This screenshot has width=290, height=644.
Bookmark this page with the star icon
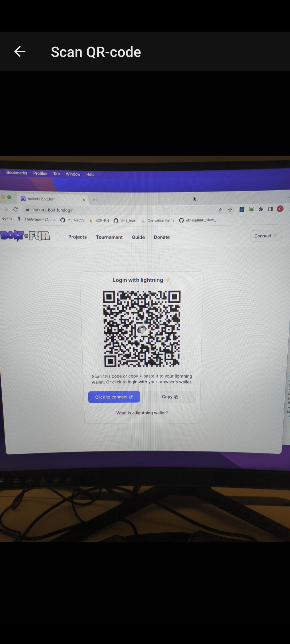pyautogui.click(x=230, y=210)
